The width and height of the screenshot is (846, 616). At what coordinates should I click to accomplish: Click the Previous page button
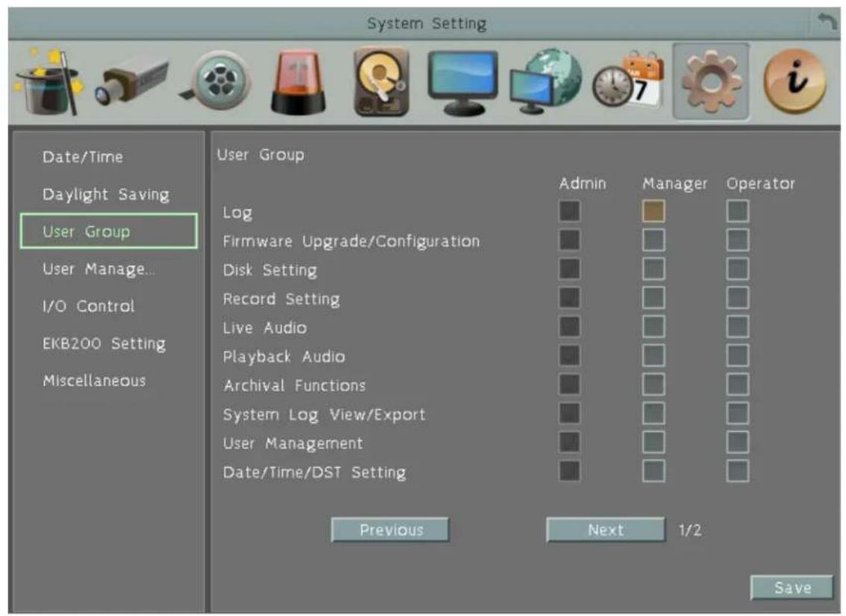click(390, 529)
